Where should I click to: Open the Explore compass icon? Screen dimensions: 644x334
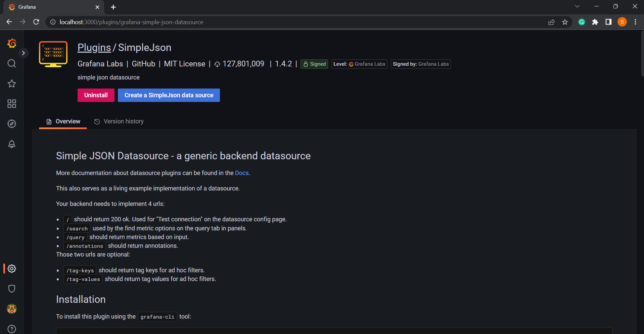(12, 124)
